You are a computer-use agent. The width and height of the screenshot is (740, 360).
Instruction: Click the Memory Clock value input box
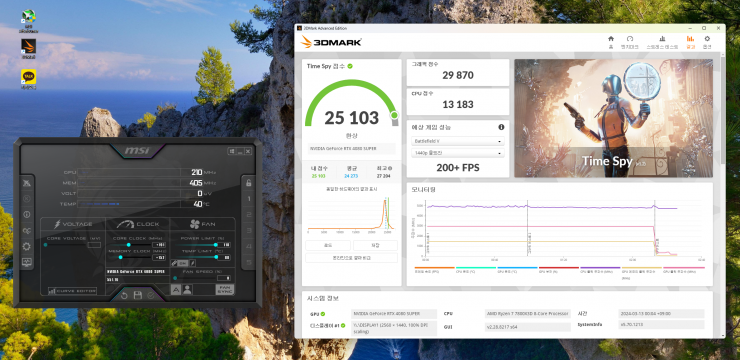159,258
